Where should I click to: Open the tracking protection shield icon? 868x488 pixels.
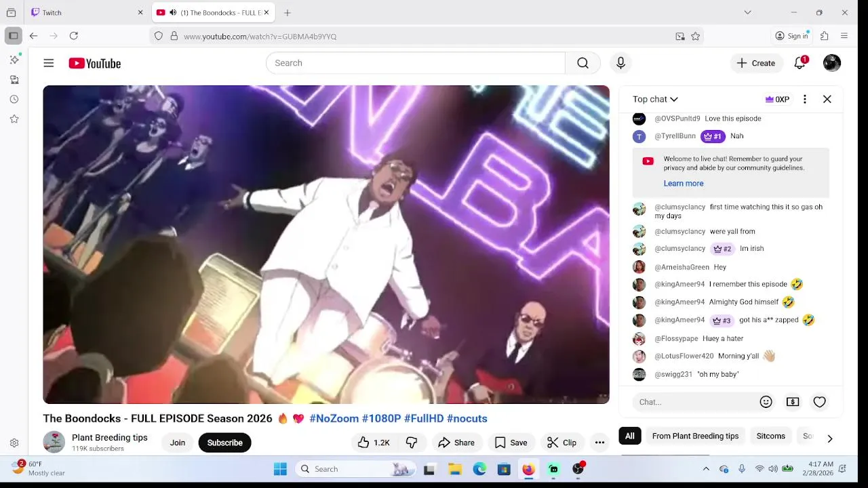159,37
